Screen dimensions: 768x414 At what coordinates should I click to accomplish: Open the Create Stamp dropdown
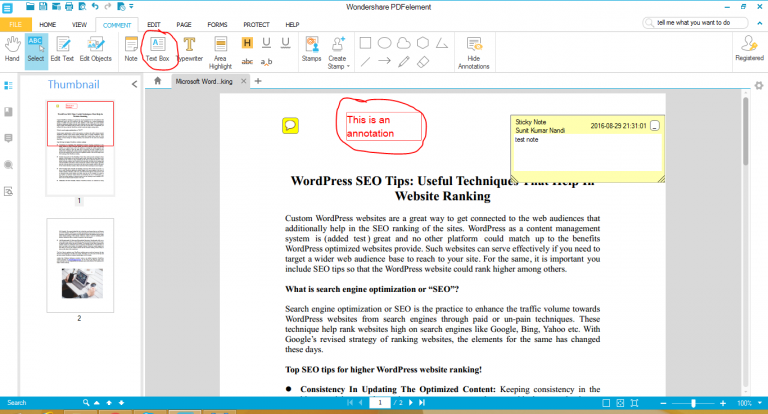click(x=338, y=52)
